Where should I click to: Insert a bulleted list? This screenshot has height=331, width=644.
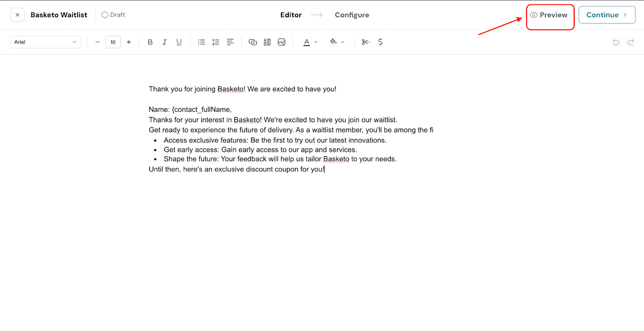[202, 42]
